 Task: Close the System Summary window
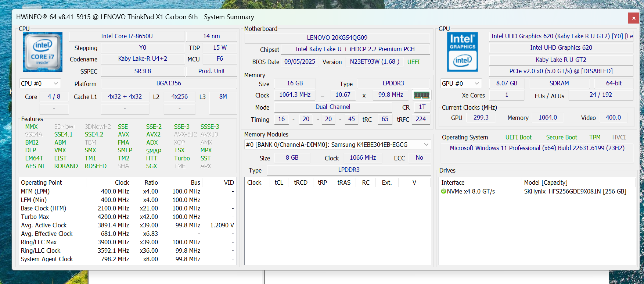coord(634,18)
